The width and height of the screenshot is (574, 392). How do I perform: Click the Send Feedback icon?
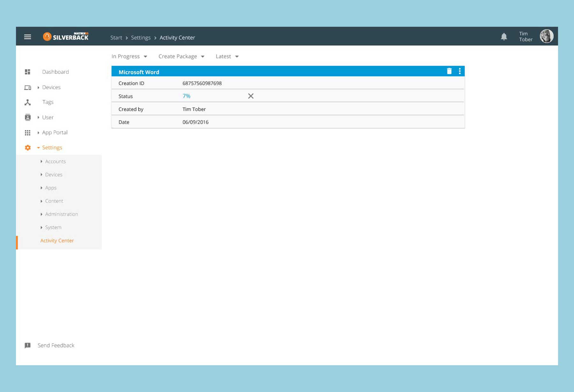point(28,345)
